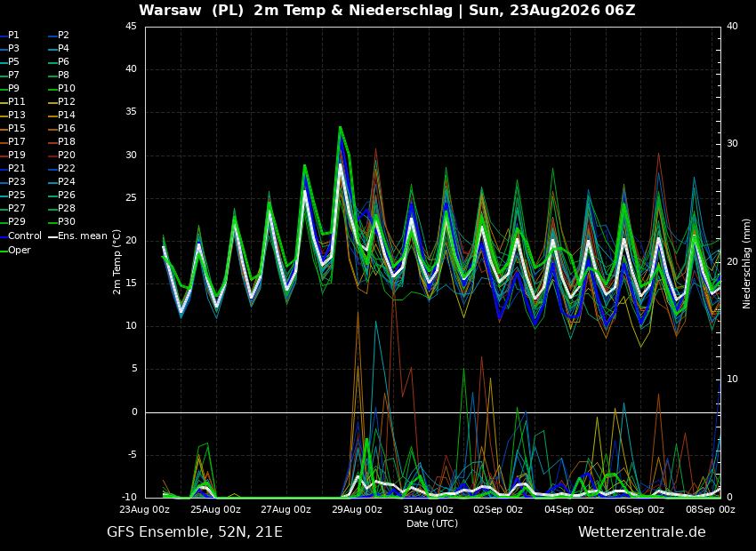Select the P1 legend label

click(x=13, y=36)
